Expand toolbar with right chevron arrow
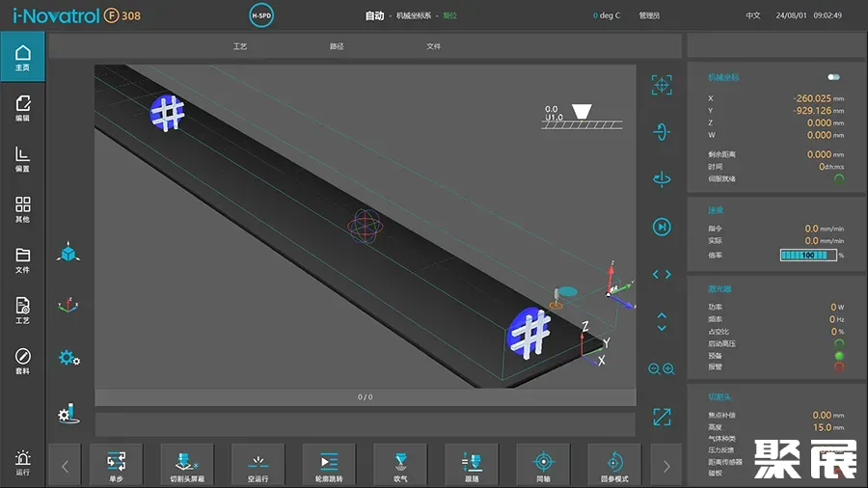This screenshot has width=868, height=488. [x=665, y=467]
